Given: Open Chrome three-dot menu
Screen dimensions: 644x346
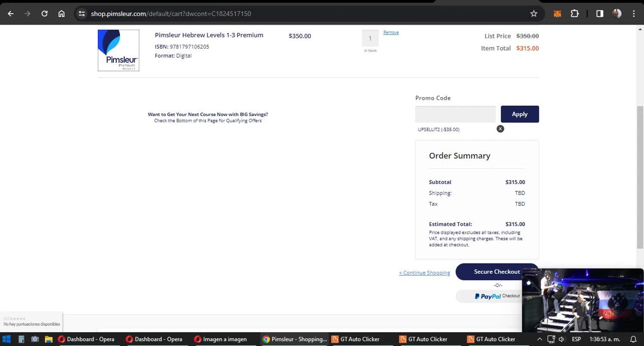Looking at the screenshot, I should 634,14.
